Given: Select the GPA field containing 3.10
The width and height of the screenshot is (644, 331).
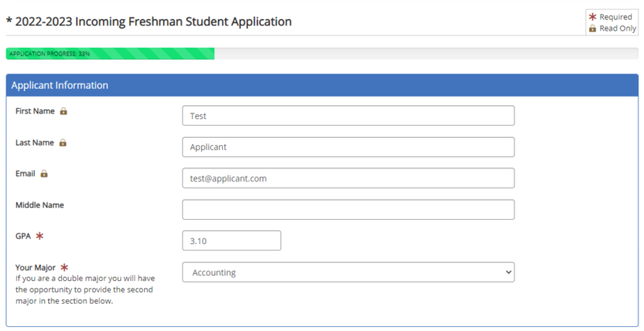Looking at the screenshot, I should click(231, 241).
